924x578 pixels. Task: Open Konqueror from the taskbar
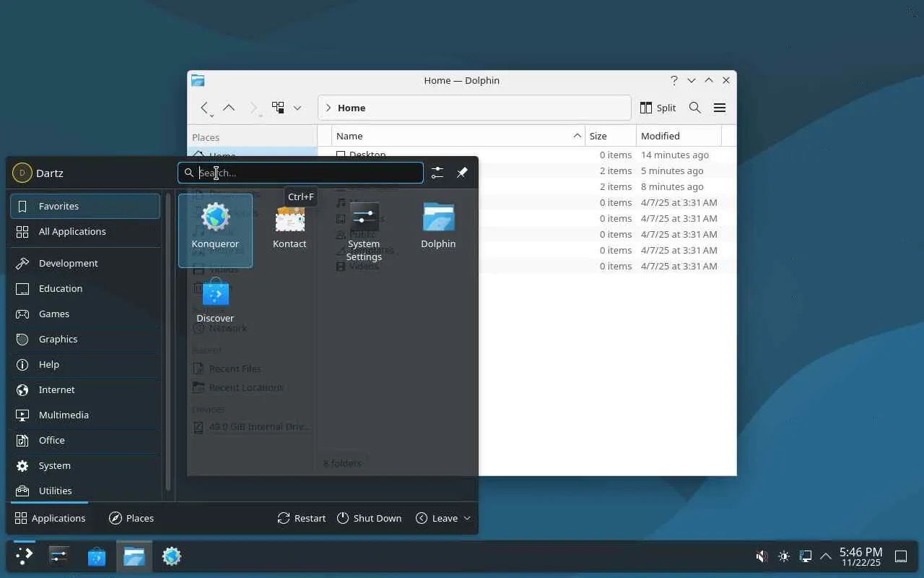coord(172,556)
